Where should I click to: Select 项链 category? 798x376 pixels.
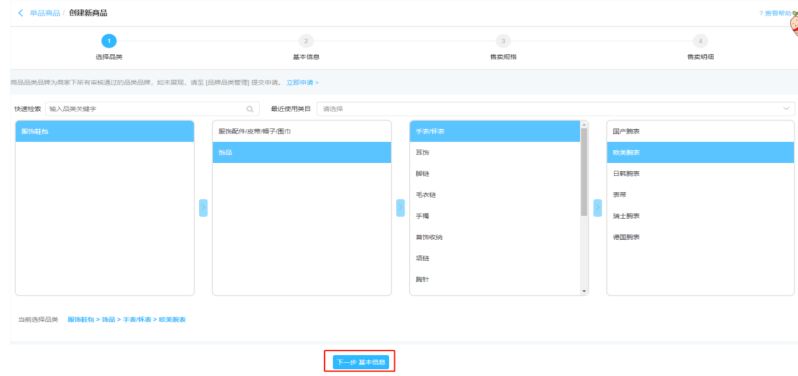495,258
